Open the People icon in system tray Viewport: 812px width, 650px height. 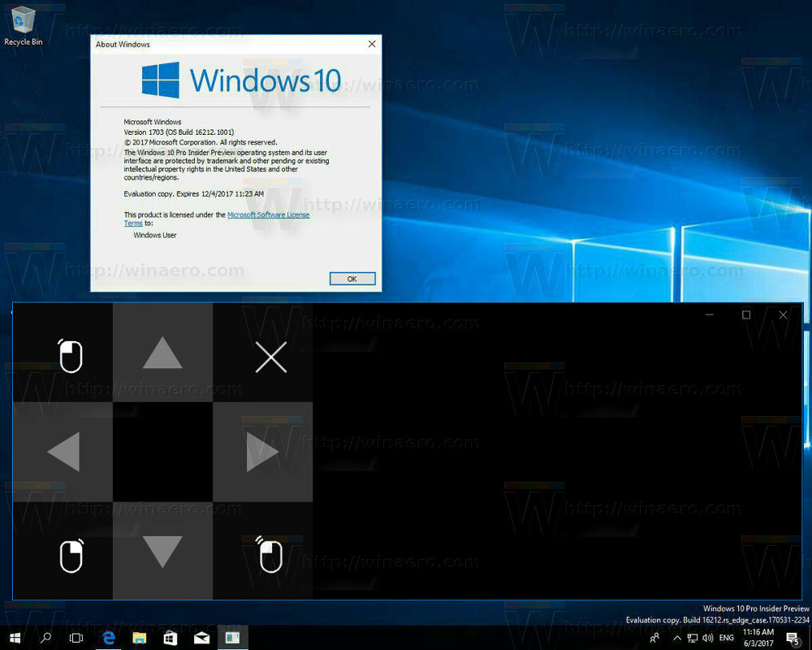tap(656, 639)
